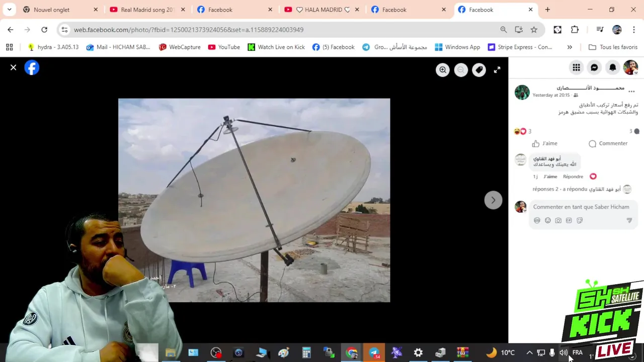Image resolution: width=644 pixels, height=362 pixels.
Task: Enter fullscreen photo view
Action: point(497,70)
